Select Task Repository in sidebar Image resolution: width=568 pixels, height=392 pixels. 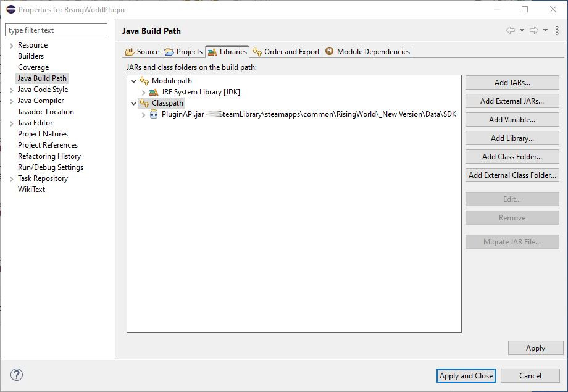coord(43,178)
